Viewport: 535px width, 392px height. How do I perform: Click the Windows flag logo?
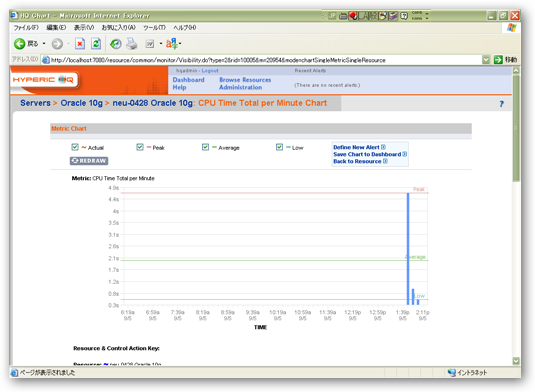coord(511,28)
